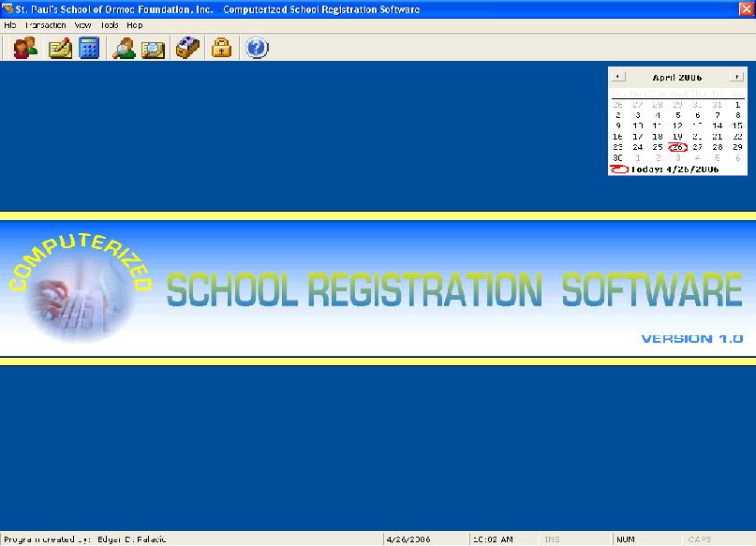Open the Transaction menu
Image resolution: width=756 pixels, height=546 pixels.
click(x=45, y=25)
